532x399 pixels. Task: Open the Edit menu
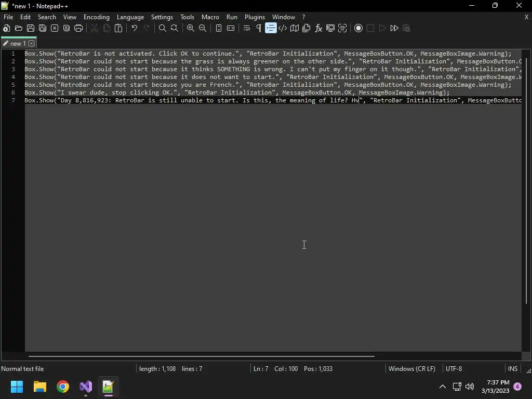(25, 17)
